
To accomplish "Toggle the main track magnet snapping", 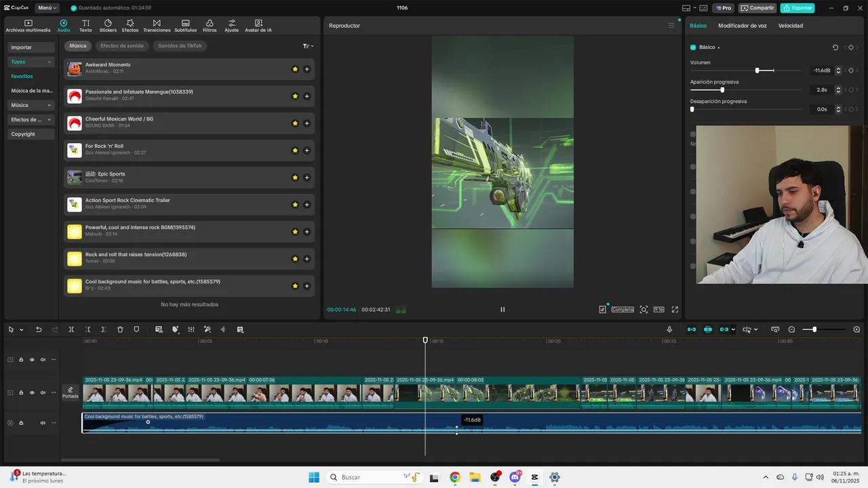I will (691, 329).
